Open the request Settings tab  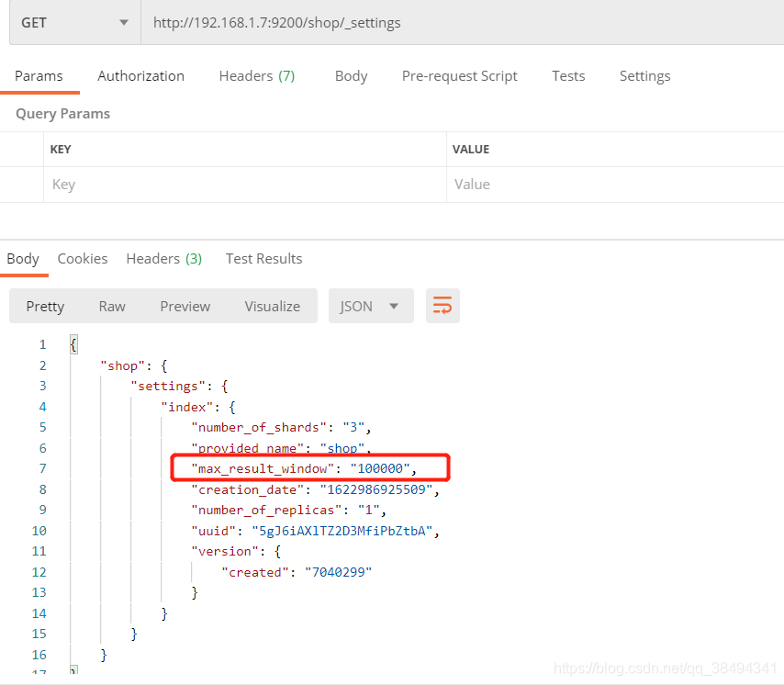644,76
